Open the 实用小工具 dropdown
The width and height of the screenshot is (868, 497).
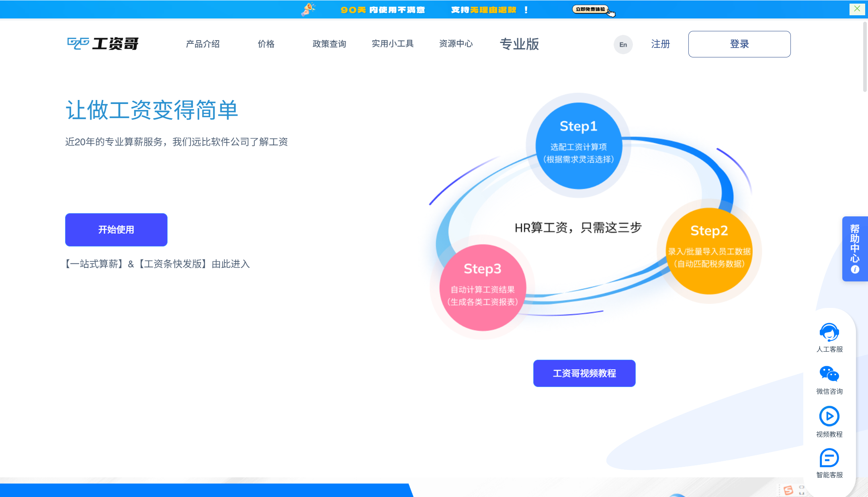point(393,44)
